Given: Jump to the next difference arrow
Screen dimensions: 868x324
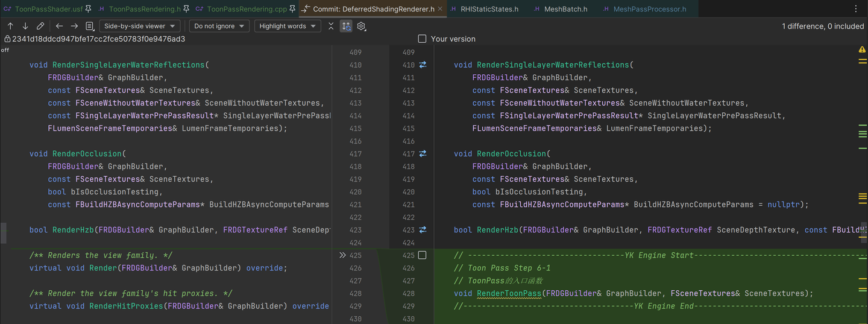Looking at the screenshot, I should (x=25, y=26).
